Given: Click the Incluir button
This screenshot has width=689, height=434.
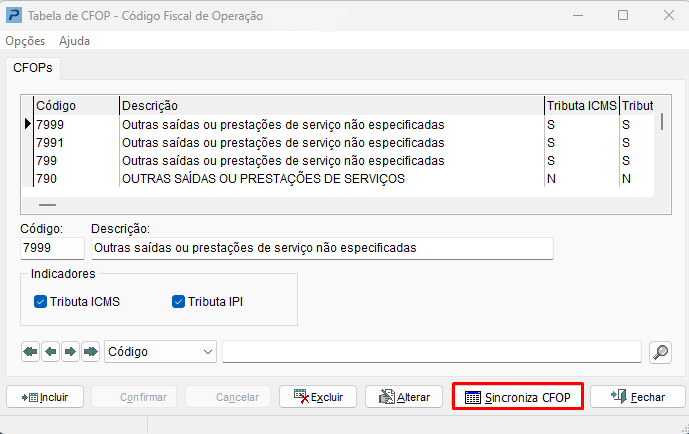Looking at the screenshot, I should point(45,397).
